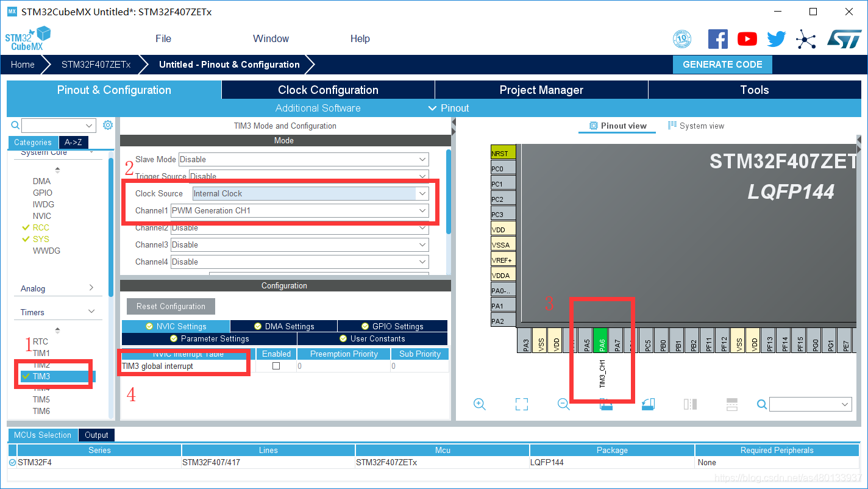Zoom out of the pinout view
Viewport: 868px width, 489px height.
(564, 404)
